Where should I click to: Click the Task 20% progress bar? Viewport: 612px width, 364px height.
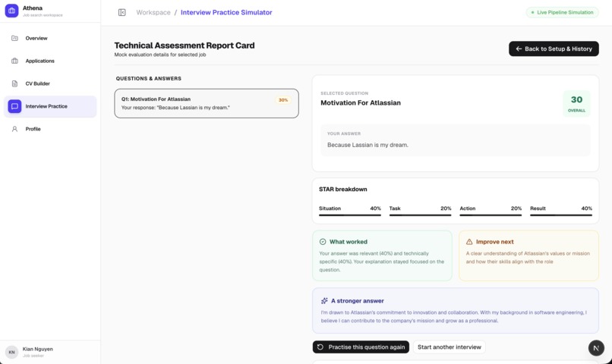(x=420, y=215)
